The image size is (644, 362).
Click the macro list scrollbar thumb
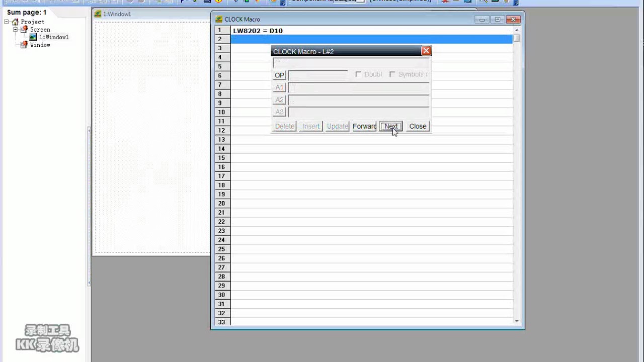pos(517,38)
